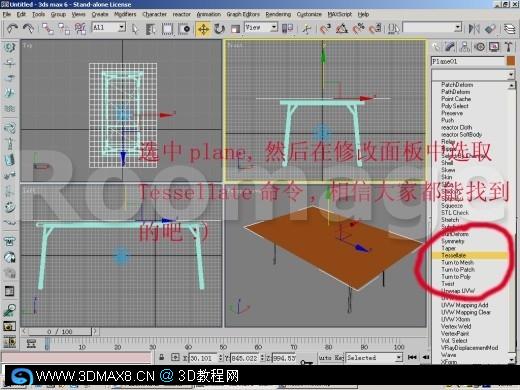Switch to Modify command panel tab
This screenshot has height=390, width=520.
[450, 47]
